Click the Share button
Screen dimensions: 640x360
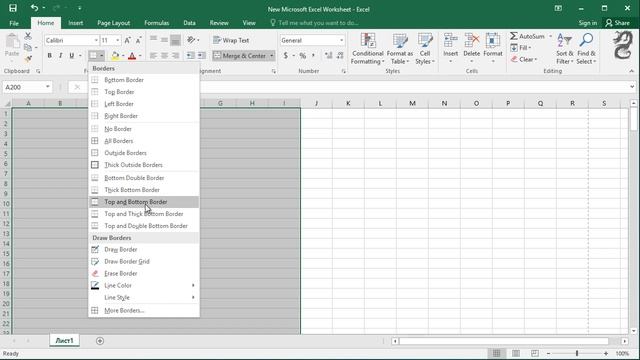(x=617, y=23)
